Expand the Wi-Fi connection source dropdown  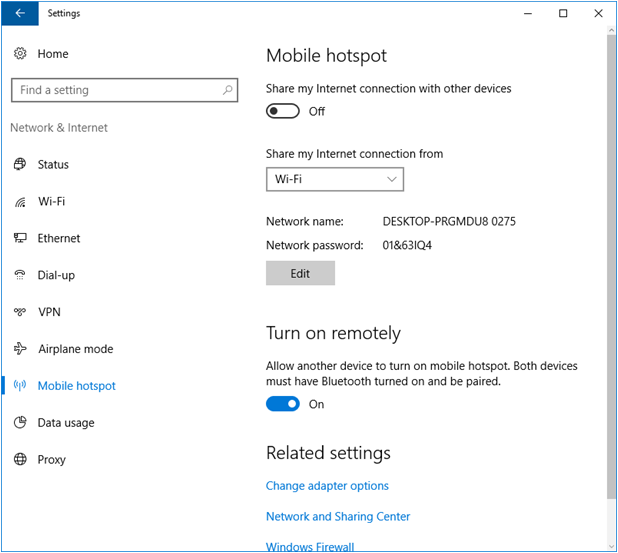click(334, 179)
